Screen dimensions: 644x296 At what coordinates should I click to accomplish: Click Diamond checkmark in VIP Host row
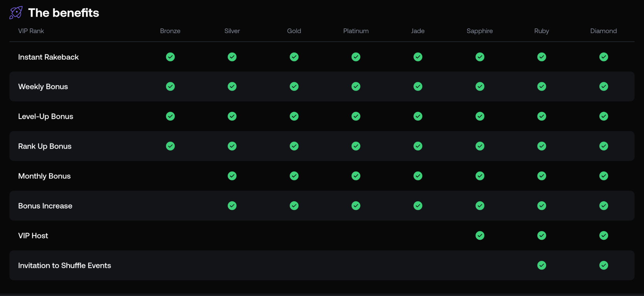[x=603, y=236]
